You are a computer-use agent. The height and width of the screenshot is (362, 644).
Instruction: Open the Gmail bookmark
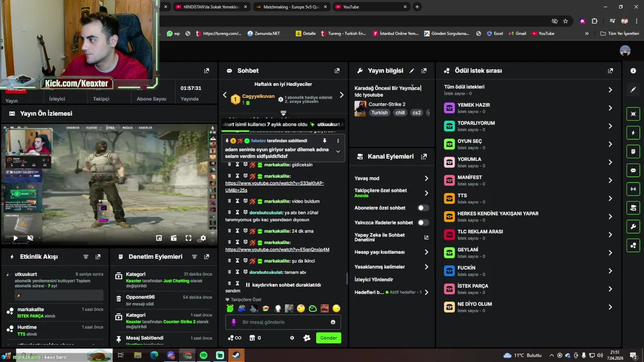coord(517,34)
